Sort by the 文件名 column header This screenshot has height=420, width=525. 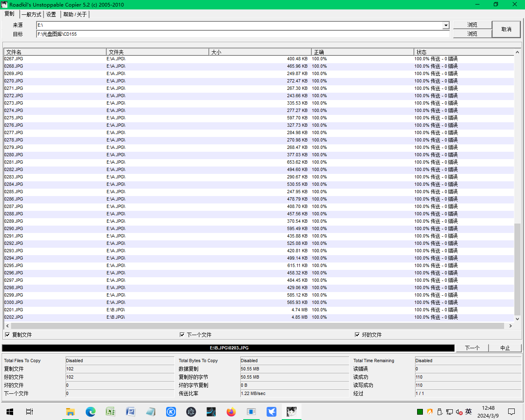click(x=55, y=52)
